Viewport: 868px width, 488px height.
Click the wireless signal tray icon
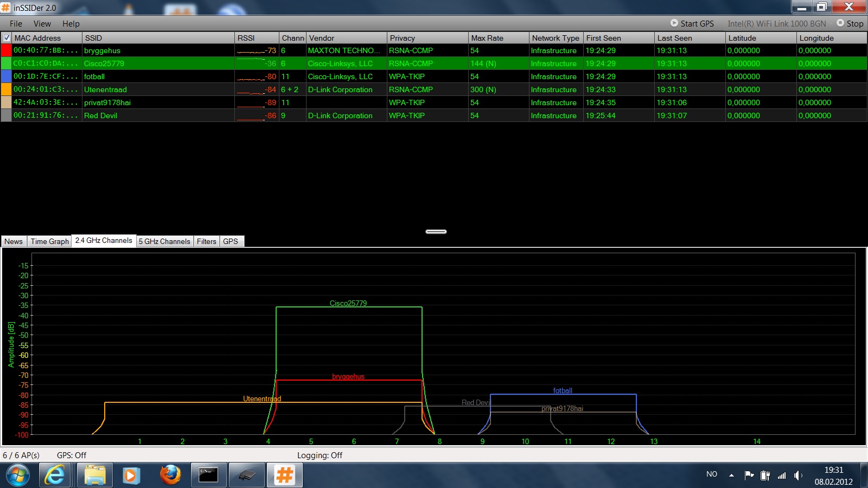782,476
